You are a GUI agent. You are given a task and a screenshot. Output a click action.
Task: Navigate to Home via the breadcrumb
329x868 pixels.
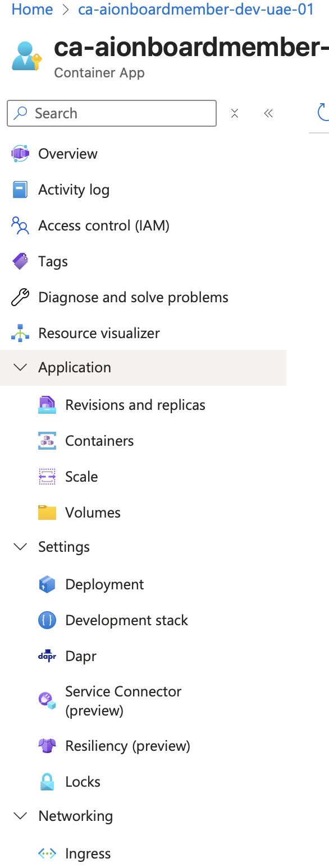[x=32, y=10]
